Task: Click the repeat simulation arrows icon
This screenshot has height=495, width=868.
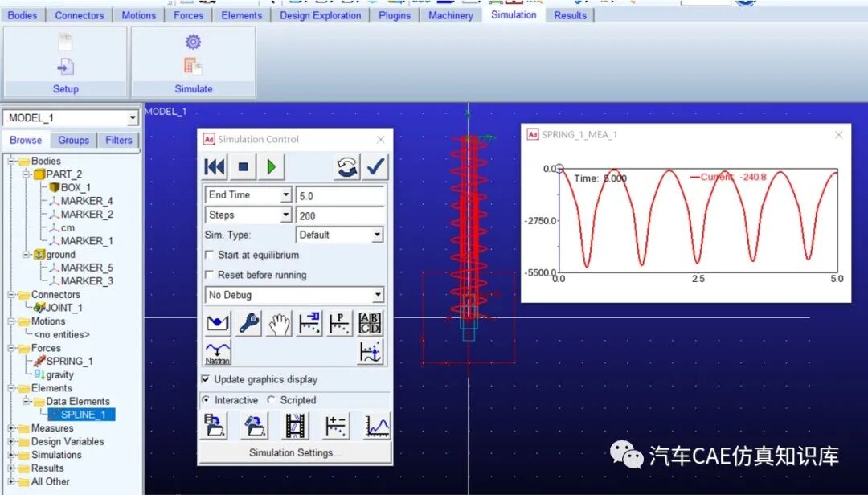Action: click(x=347, y=166)
